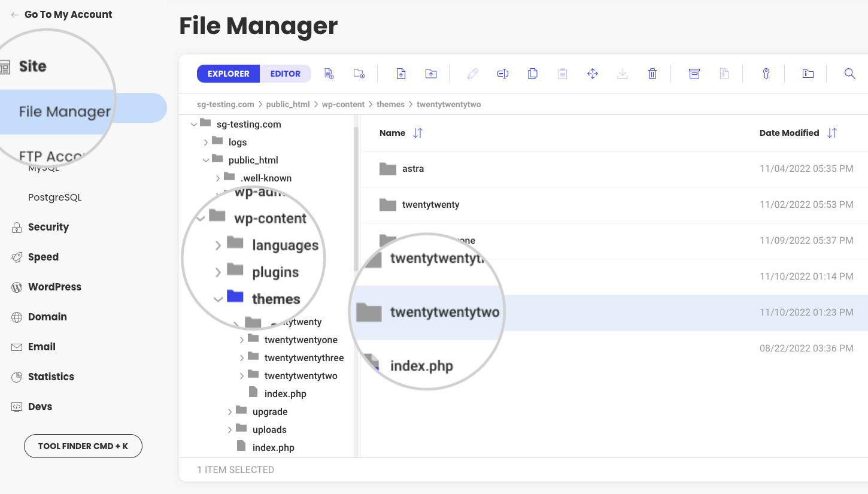Click the Domain globe icon in the sidebar
This screenshot has height=494, width=868.
[x=17, y=317]
